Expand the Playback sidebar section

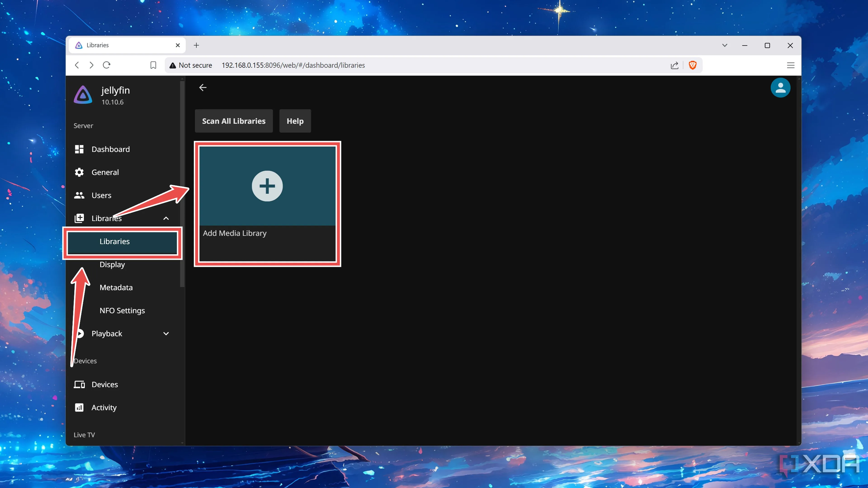point(166,333)
